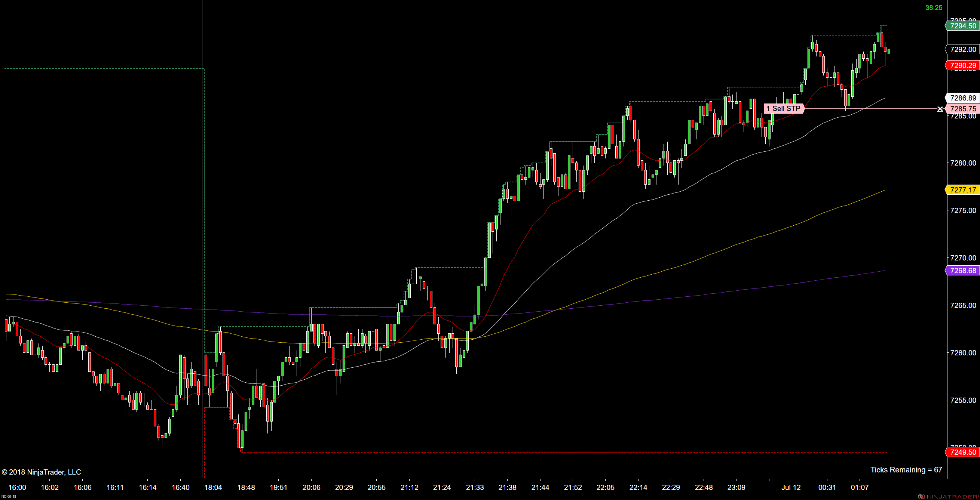980x500 pixels.
Task: Select the white 7286.89 indicator marker
Action: [x=962, y=98]
